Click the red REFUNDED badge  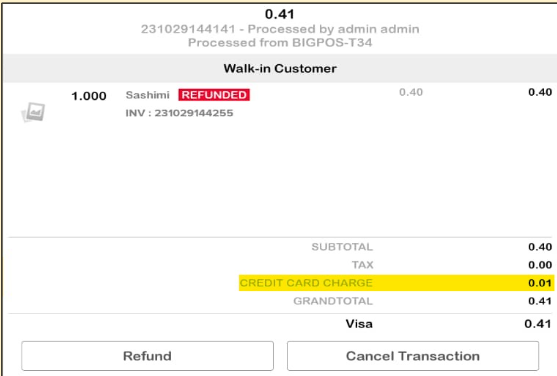tap(214, 95)
